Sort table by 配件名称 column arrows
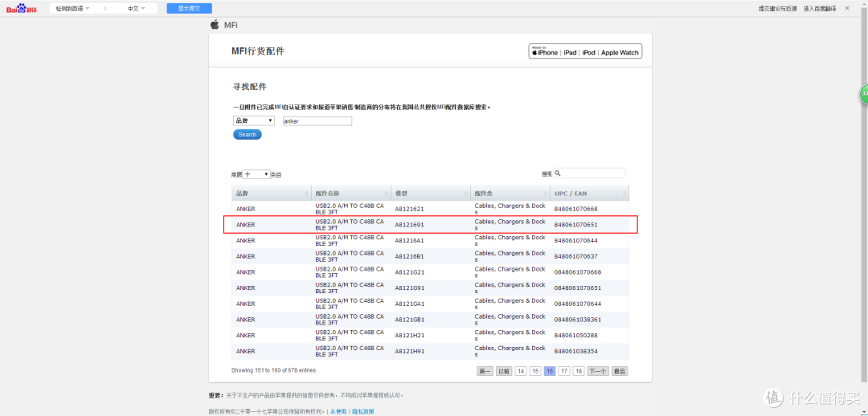This screenshot has height=416, width=868. [x=387, y=194]
